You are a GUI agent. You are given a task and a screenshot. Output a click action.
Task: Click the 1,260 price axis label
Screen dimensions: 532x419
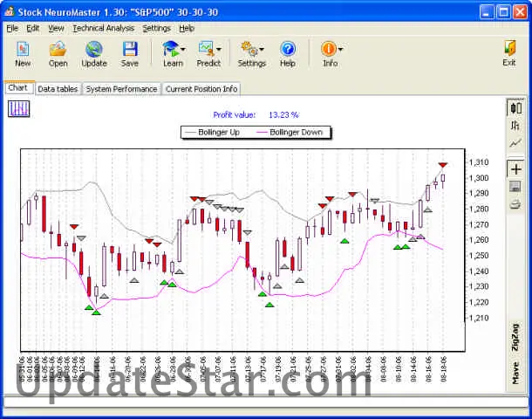click(x=479, y=240)
